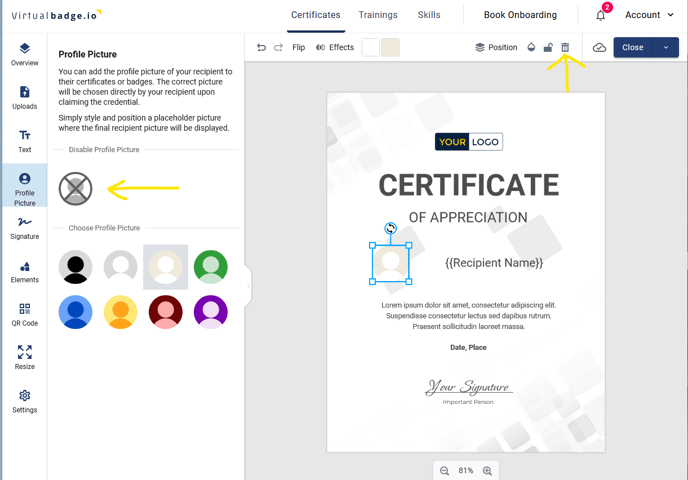Adjust opacity with the droplet icon
This screenshot has height=480, width=688.
[x=531, y=47]
